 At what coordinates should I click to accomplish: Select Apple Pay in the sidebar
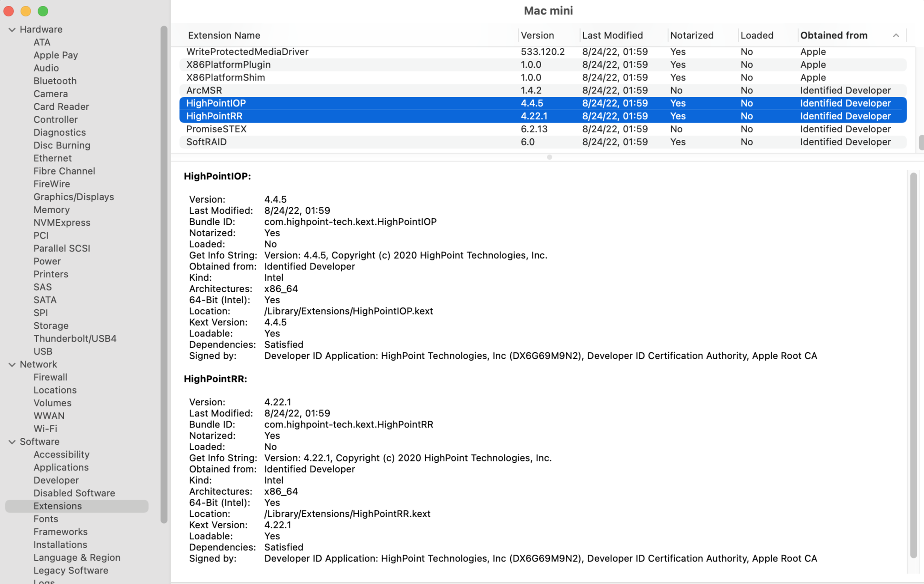[55, 55]
